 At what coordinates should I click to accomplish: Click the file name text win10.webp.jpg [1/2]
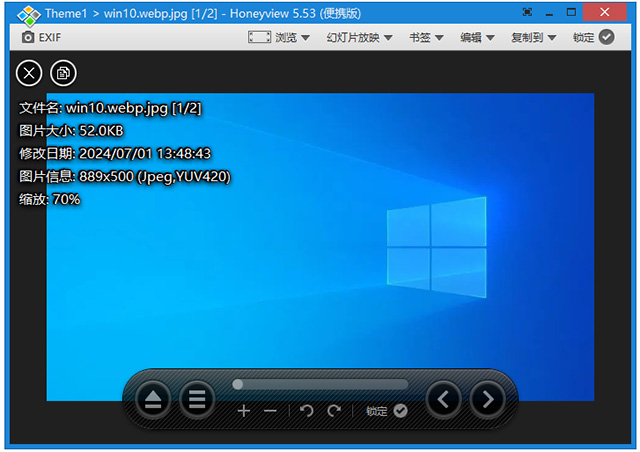coord(133,108)
